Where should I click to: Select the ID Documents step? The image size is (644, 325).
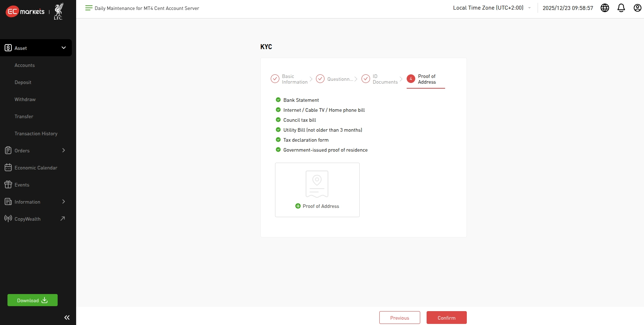tap(380, 79)
